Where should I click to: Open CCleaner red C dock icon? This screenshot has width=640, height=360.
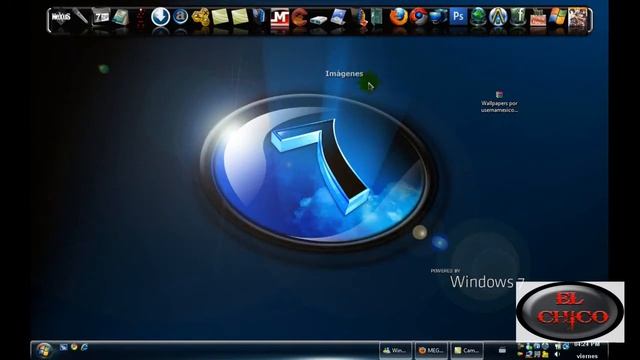299,18
